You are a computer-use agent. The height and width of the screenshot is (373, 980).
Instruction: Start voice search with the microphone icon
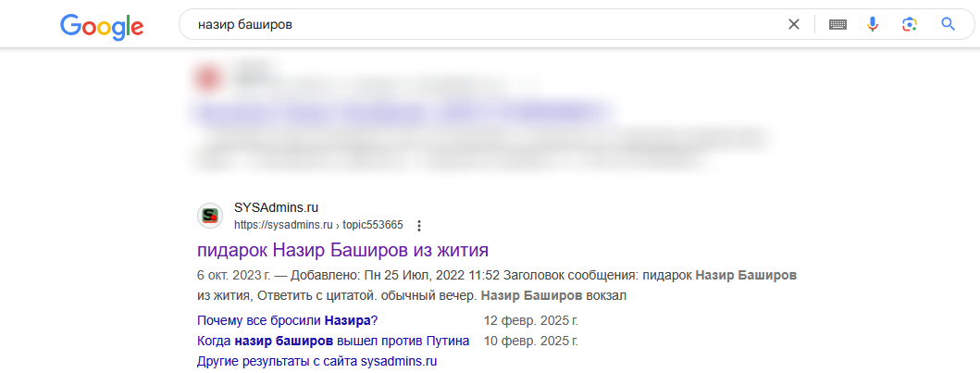pos(874,24)
